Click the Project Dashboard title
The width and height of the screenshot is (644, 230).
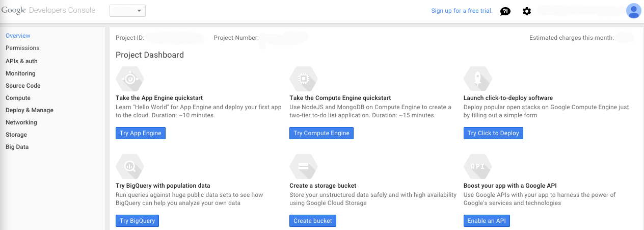tap(150, 55)
